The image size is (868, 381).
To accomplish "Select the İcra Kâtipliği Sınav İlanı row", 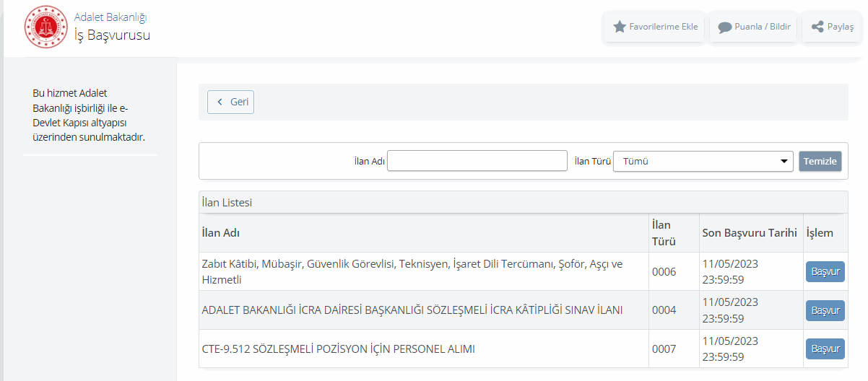I will pos(412,310).
